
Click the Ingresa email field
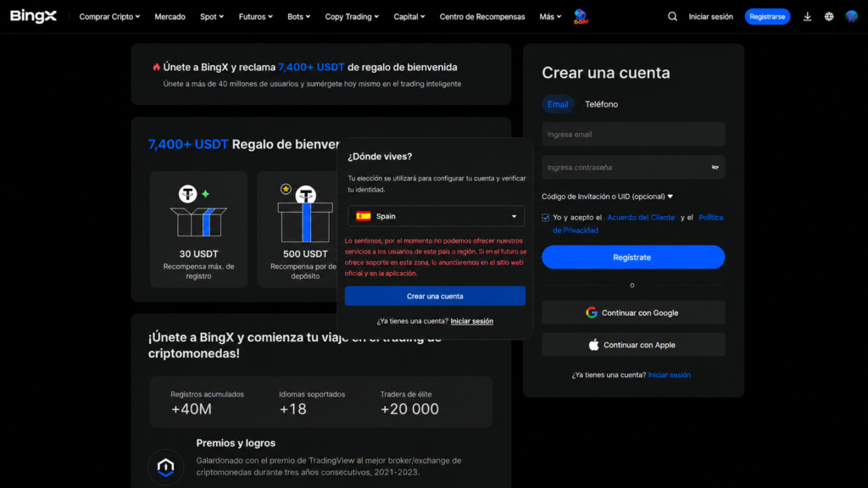[x=632, y=135]
